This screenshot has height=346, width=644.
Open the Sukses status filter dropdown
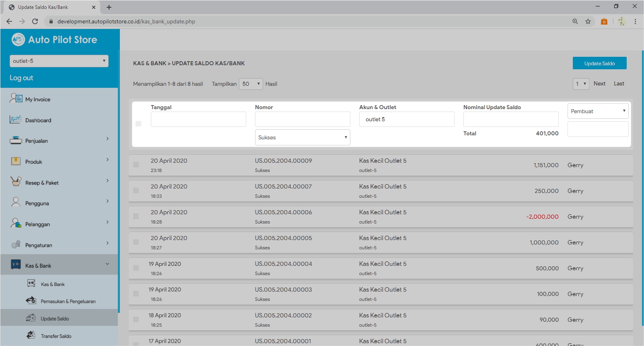302,137
